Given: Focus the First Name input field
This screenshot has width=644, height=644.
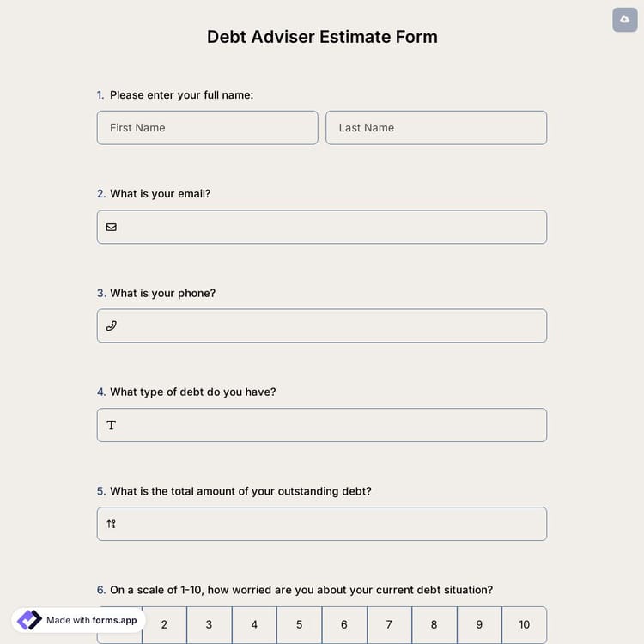Looking at the screenshot, I should [207, 128].
